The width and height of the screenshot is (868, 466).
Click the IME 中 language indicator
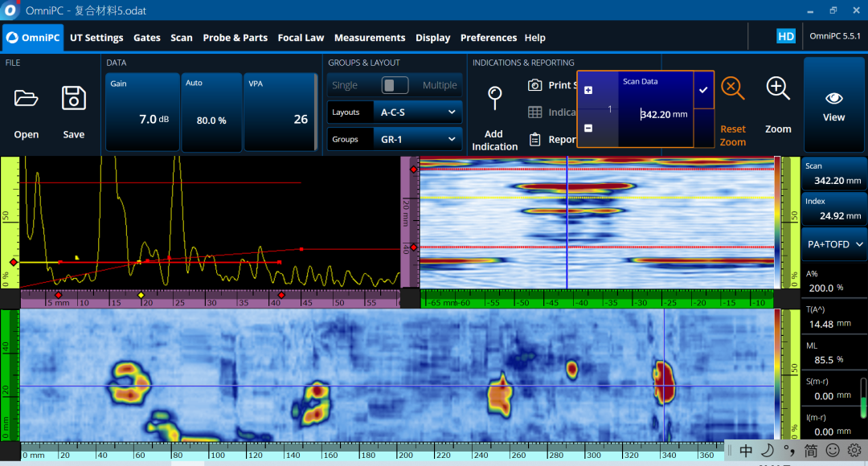746,451
